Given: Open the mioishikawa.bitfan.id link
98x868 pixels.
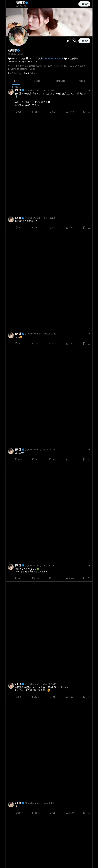Looking at the screenshot, I should 53,59.
